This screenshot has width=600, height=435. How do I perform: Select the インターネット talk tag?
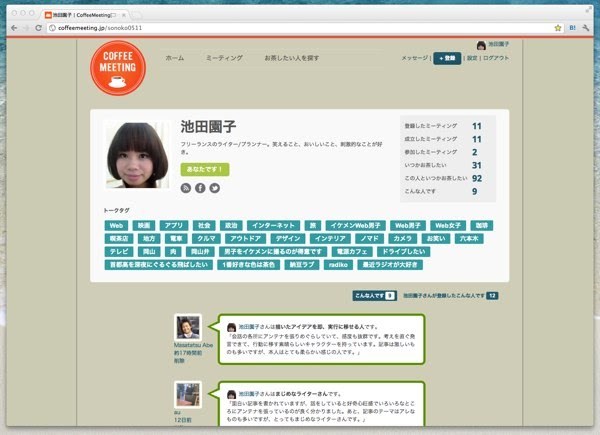coord(273,226)
